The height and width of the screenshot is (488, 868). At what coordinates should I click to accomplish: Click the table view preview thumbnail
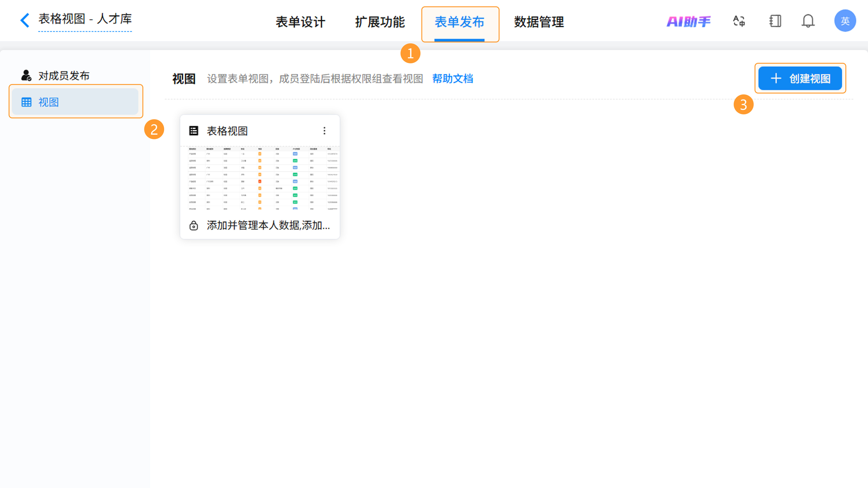263,178
